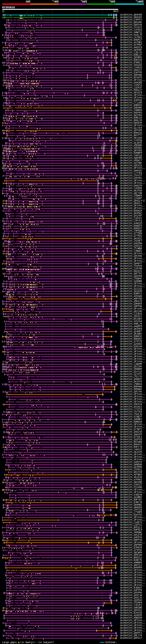146x644 pixels.
Task: Select hit UniRef100_A4RL74
Action: (131, 324)
